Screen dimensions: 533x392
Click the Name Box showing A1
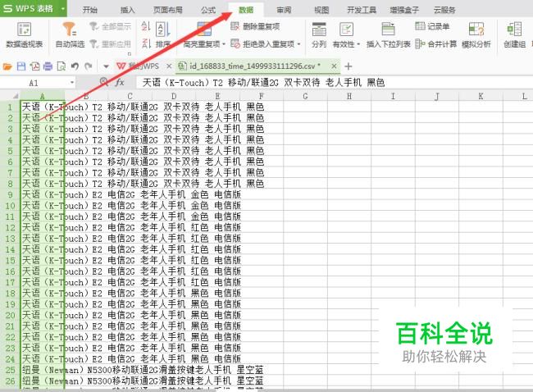(x=34, y=83)
